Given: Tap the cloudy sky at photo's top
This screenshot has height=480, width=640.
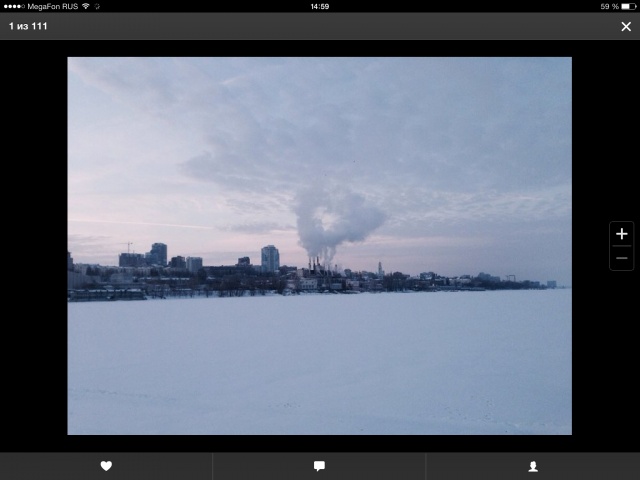Looking at the screenshot, I should coord(320,100).
